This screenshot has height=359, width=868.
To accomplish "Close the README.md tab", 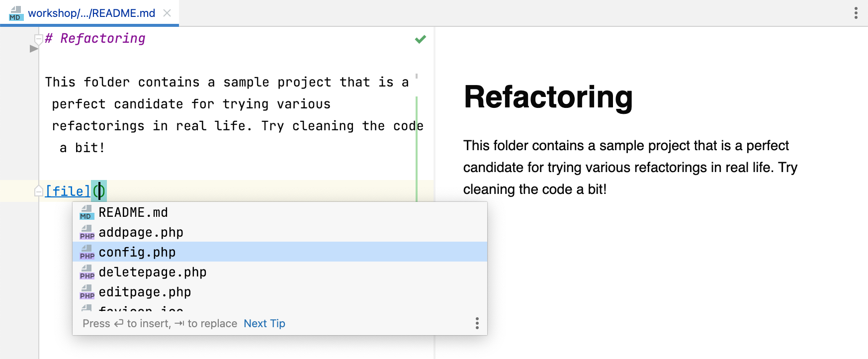I will coord(167,13).
